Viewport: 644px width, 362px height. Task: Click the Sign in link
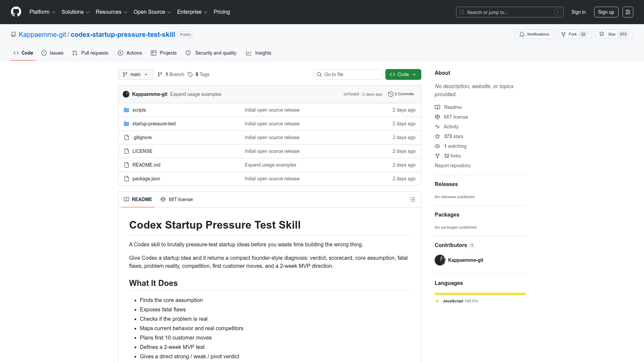(578, 12)
